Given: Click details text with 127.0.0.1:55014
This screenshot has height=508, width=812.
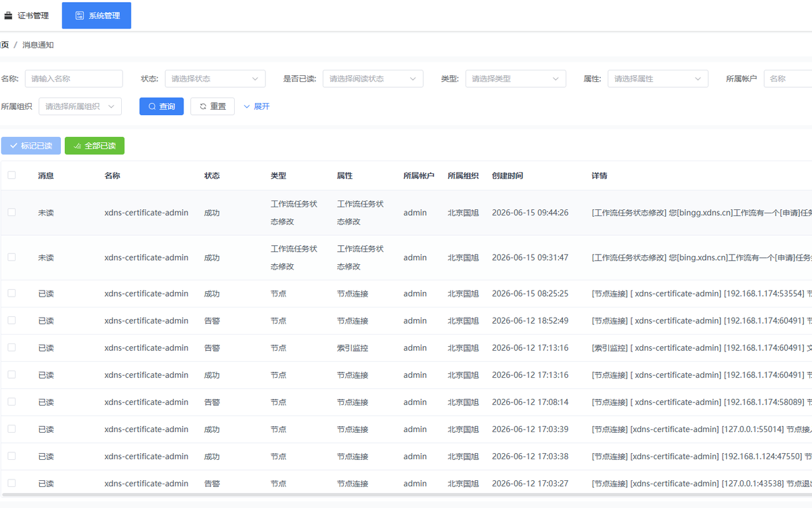Looking at the screenshot, I should click(x=702, y=429).
